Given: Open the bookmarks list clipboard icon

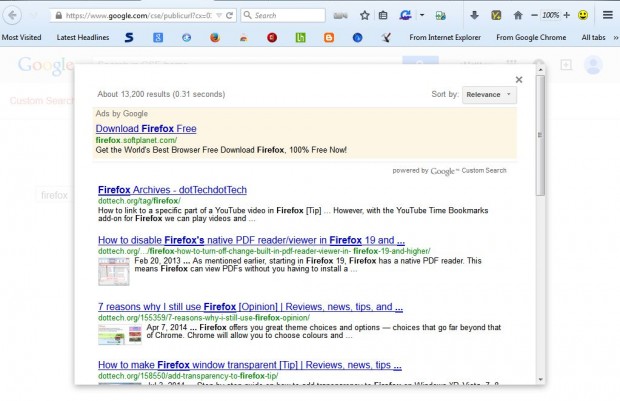Looking at the screenshot, I should (x=383, y=15).
